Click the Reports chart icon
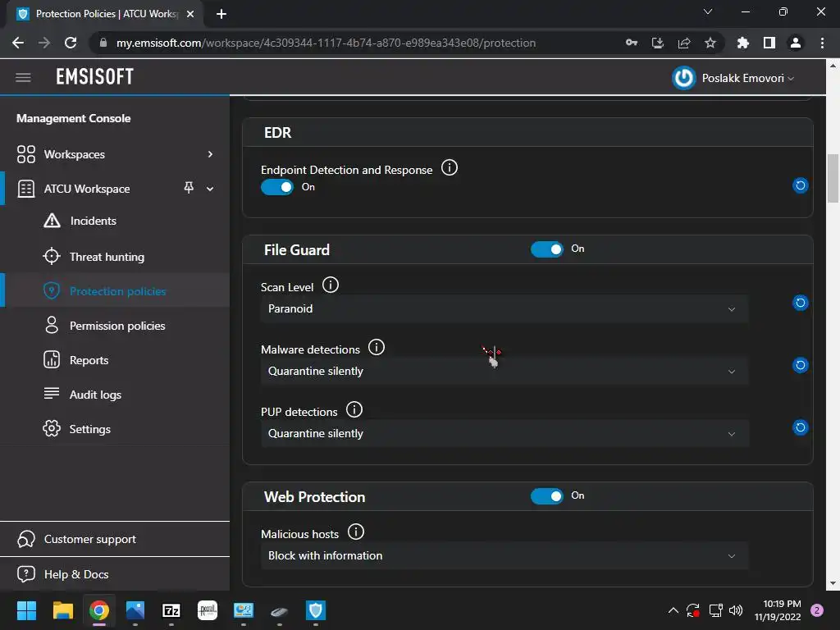840x630 pixels. [x=52, y=359]
